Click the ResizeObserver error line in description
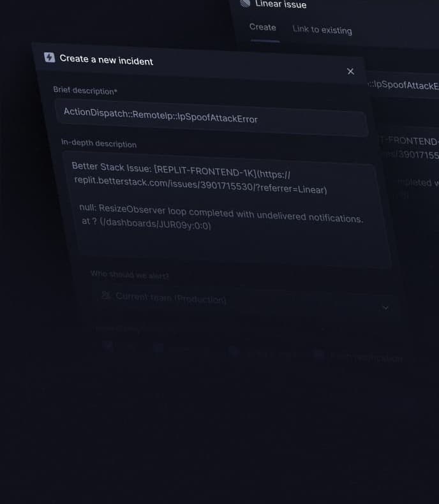The image size is (439, 504). point(221,214)
